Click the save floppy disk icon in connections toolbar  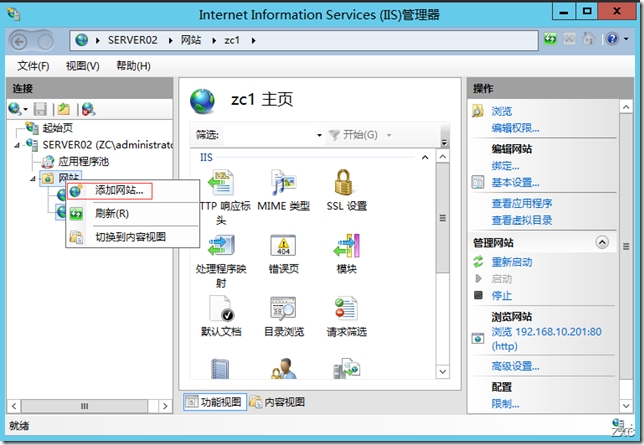(40, 109)
